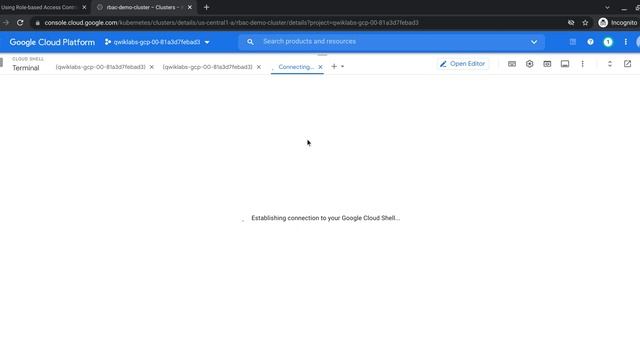Viewport: 640px width, 360px height.
Task: Click the 'Establishing connection to your Google Cloud Shell' text
Action: (325, 218)
